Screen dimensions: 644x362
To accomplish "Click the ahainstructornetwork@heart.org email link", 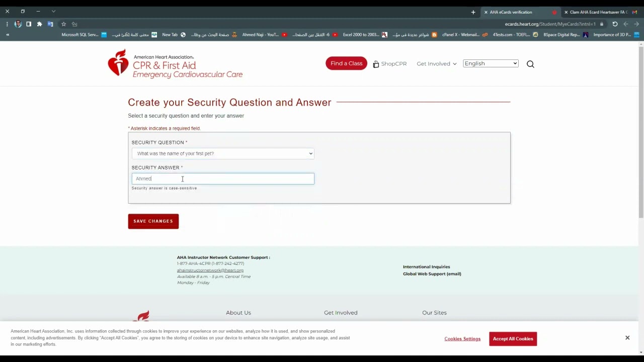I will 210,270.
